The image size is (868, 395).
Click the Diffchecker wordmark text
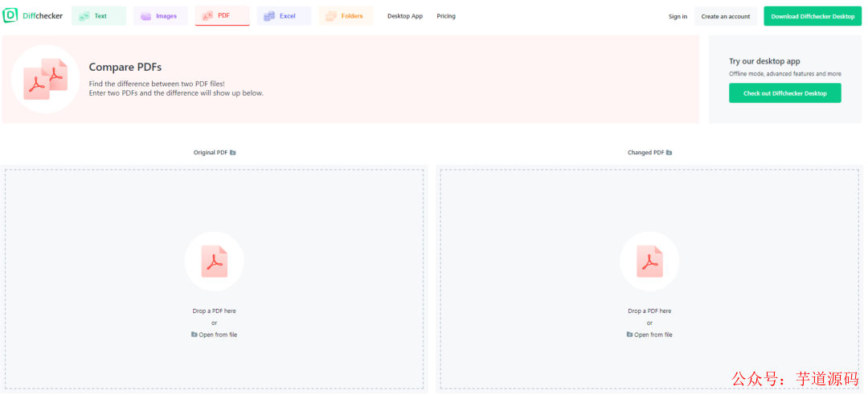click(43, 15)
